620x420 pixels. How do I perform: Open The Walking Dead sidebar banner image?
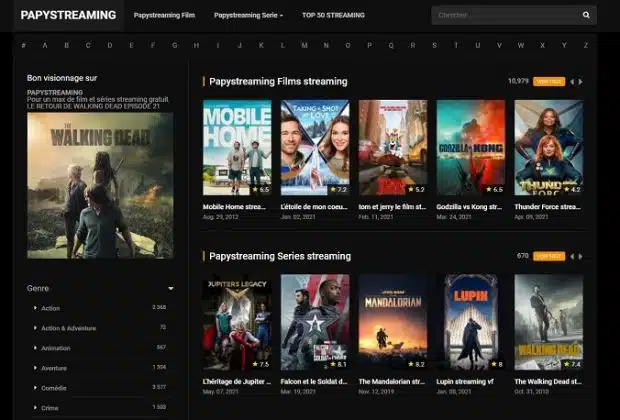click(x=100, y=185)
